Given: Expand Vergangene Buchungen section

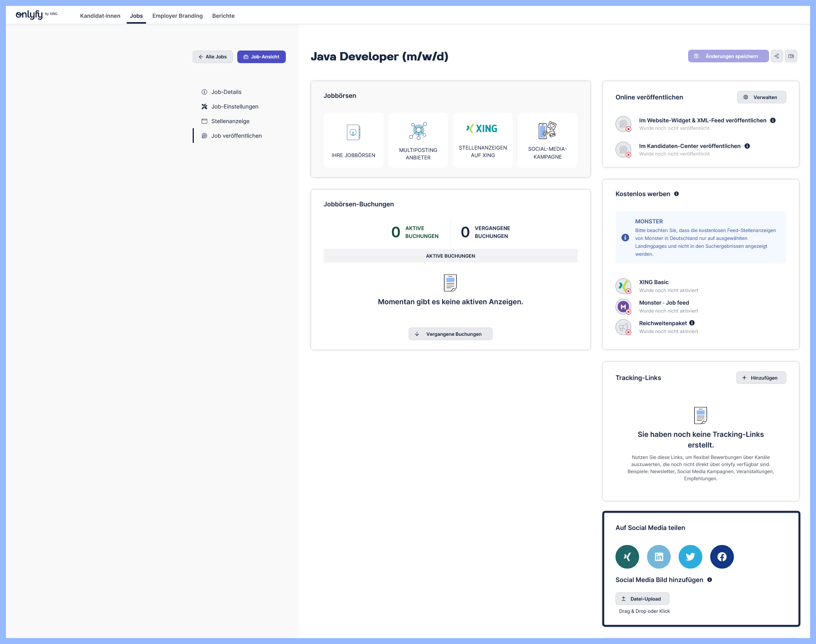Looking at the screenshot, I should (450, 334).
